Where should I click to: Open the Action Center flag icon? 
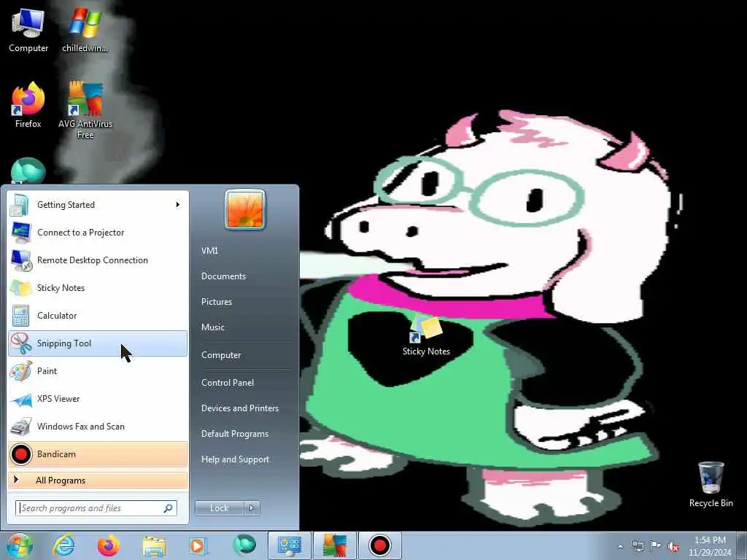[656, 546]
